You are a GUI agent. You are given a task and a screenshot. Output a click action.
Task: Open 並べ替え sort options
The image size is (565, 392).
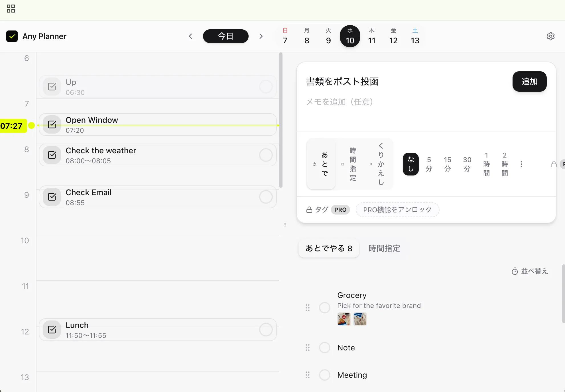(530, 271)
